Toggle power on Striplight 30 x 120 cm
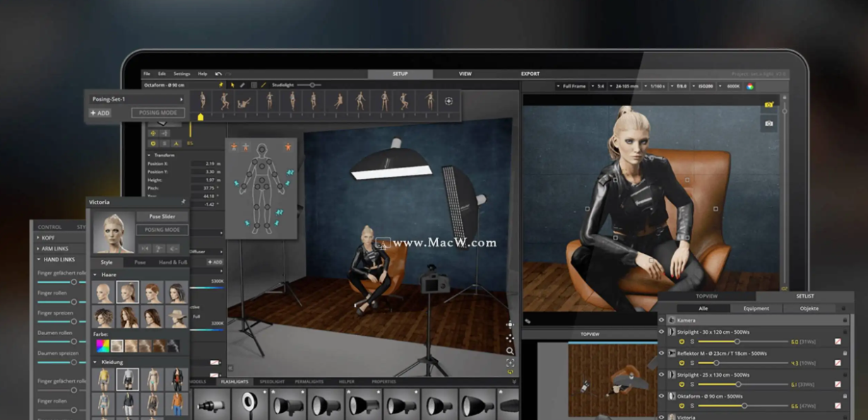Viewport: 868px width, 420px height. click(x=682, y=342)
